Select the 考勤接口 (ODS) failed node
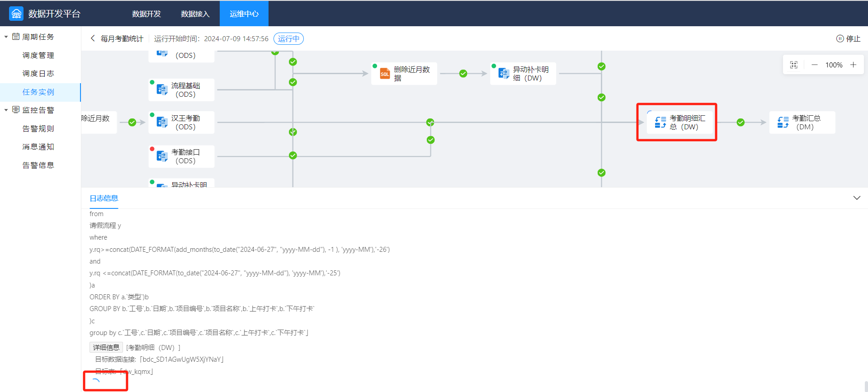The width and height of the screenshot is (868, 392). [182, 156]
